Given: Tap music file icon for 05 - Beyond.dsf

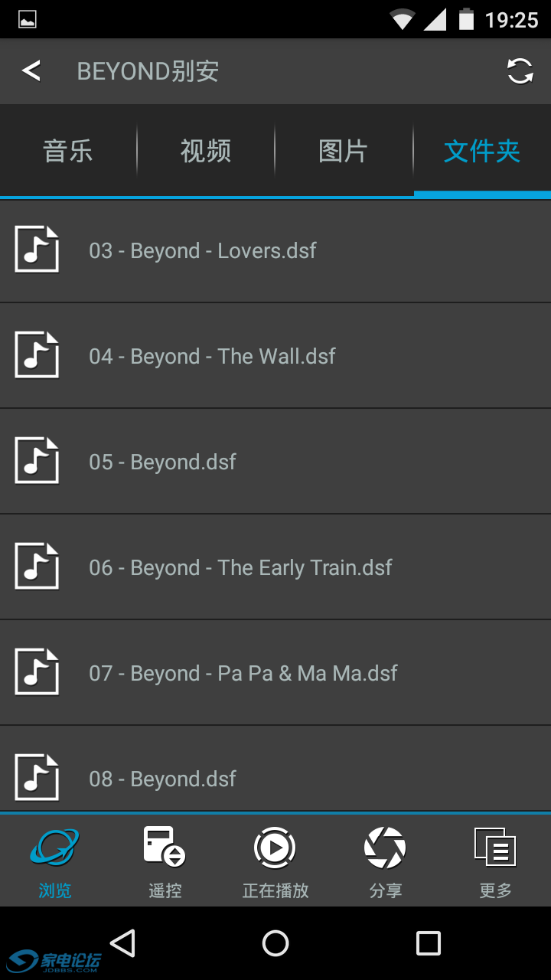Looking at the screenshot, I should [37, 461].
